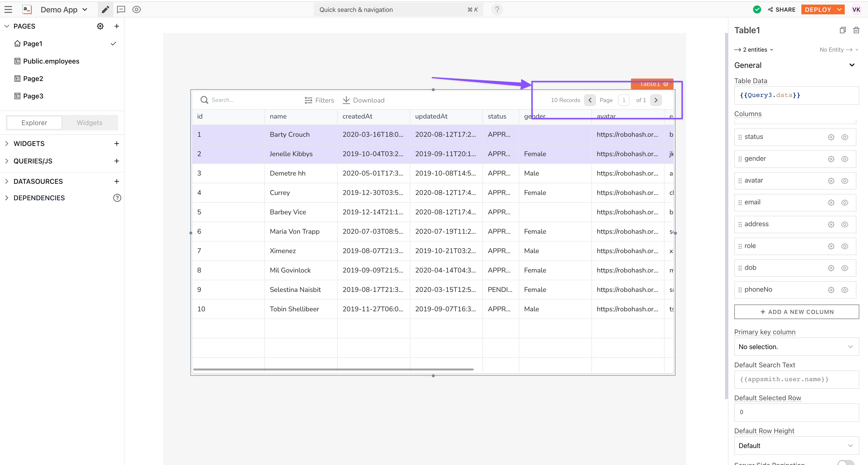
Task: Toggle Server Side Pagination switch
Action: pyautogui.click(x=846, y=463)
